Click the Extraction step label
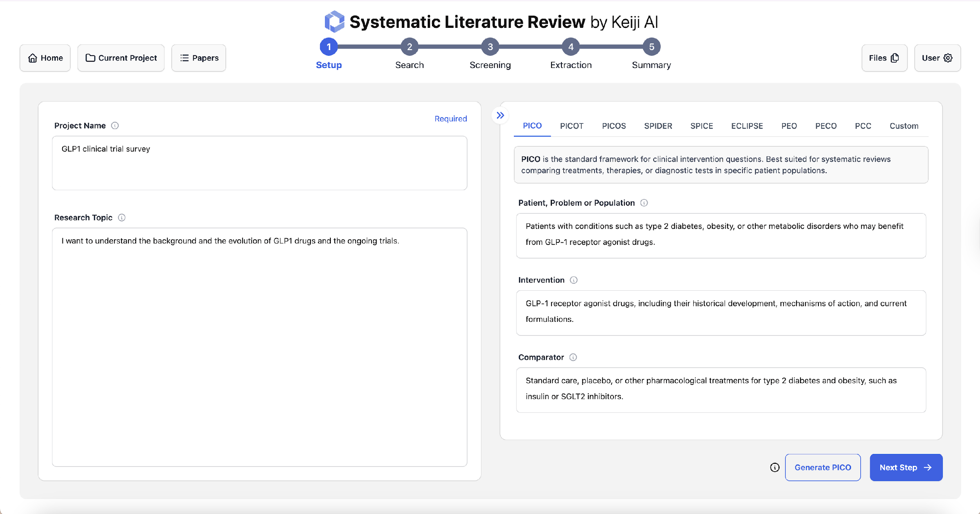 [571, 65]
